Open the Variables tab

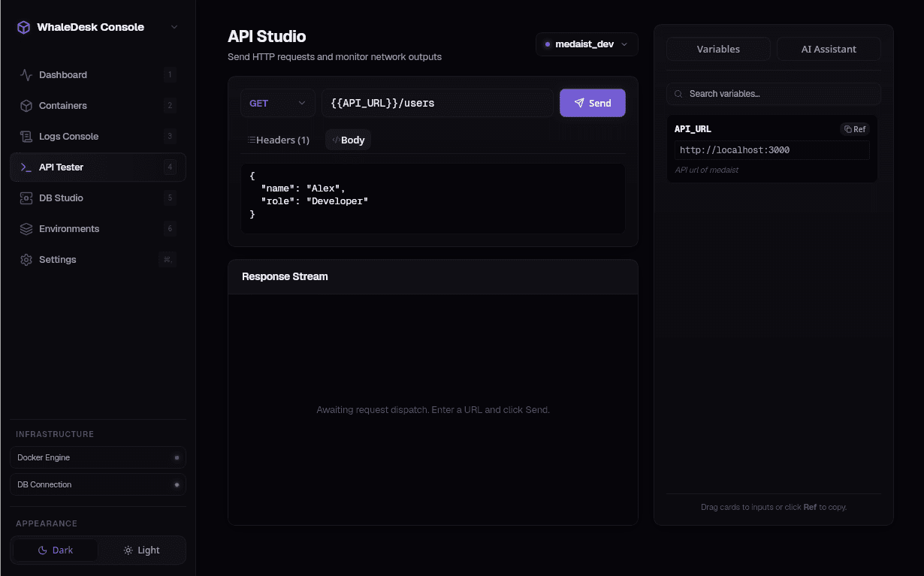tap(718, 49)
